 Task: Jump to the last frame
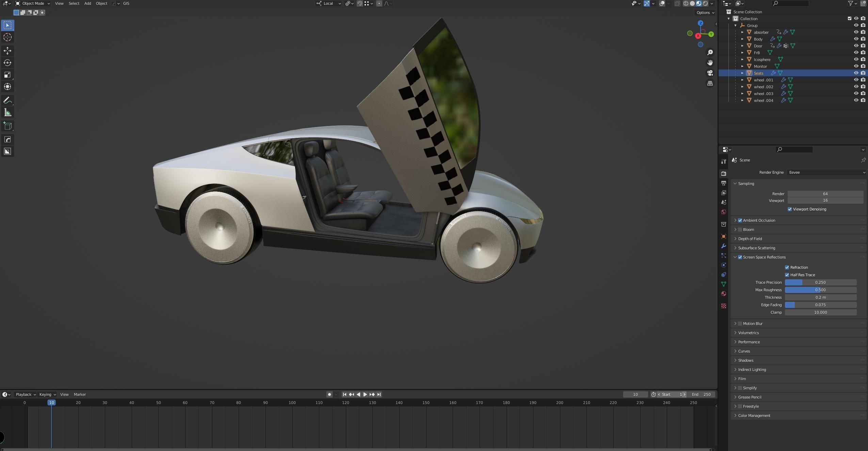coord(379,394)
